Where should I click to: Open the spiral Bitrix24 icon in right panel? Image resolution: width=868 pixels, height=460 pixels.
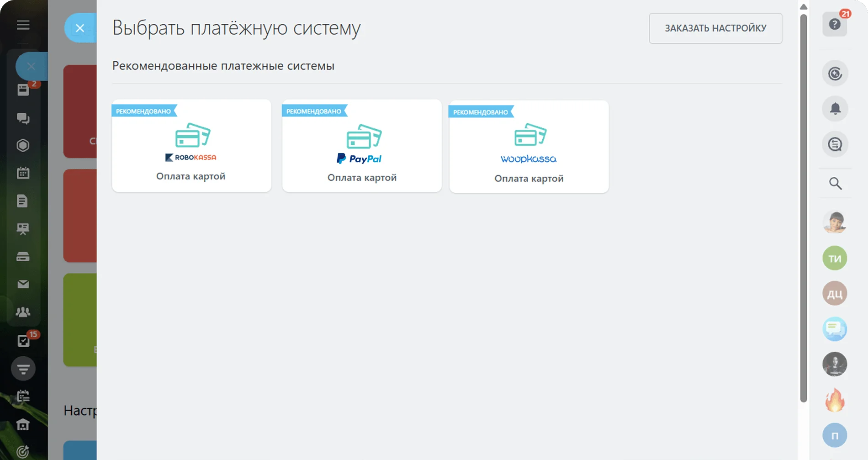pos(835,74)
